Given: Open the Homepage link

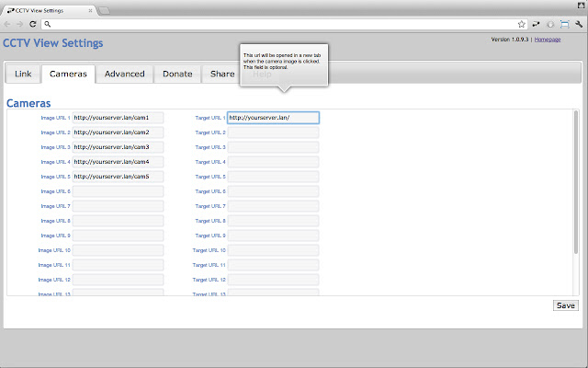Looking at the screenshot, I should 548,40.
